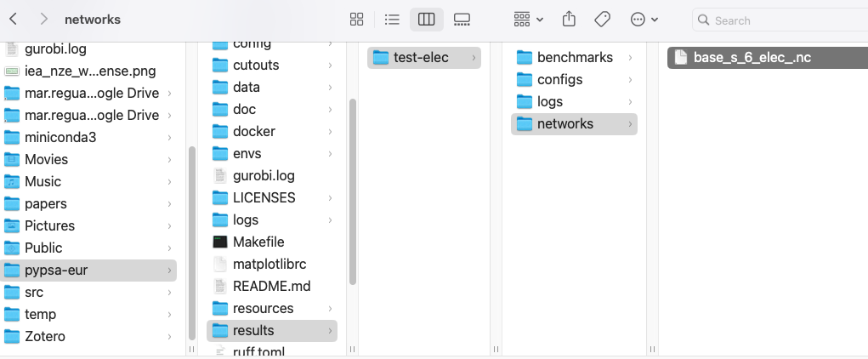
Task: Open the benchmarks folder
Action: (574, 58)
